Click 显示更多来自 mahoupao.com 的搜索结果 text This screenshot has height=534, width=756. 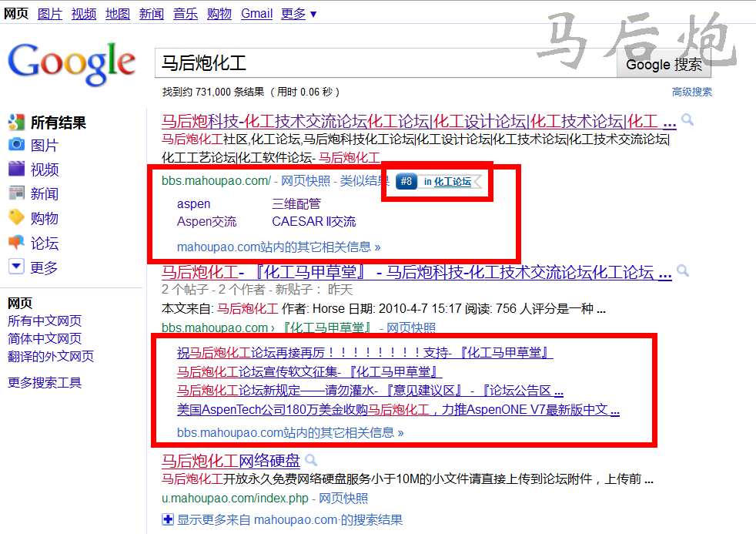289,520
